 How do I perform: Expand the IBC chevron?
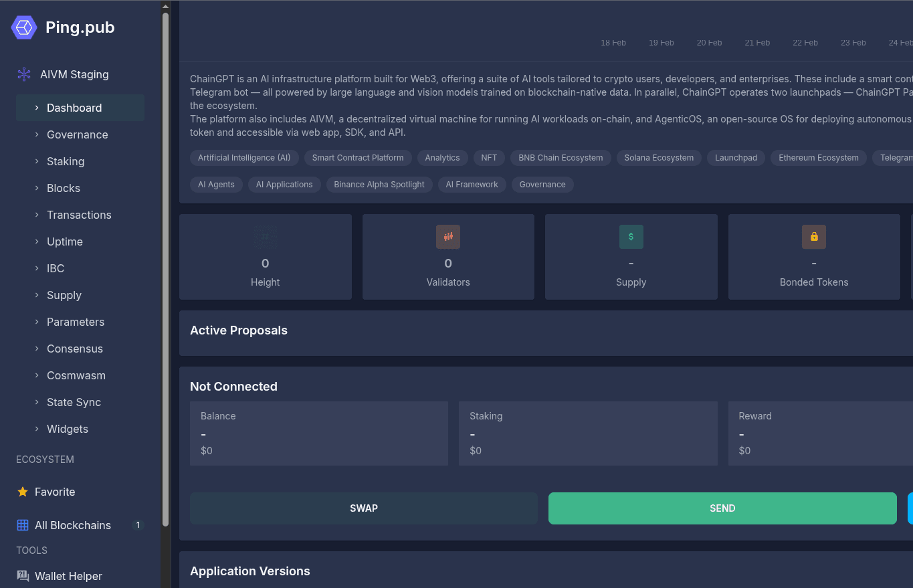click(x=37, y=268)
